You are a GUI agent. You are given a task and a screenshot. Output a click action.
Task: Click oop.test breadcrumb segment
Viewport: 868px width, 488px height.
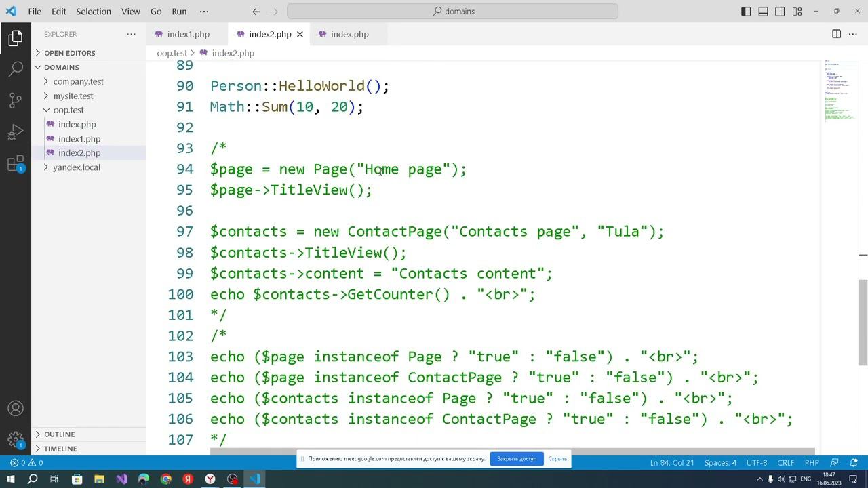click(x=172, y=53)
